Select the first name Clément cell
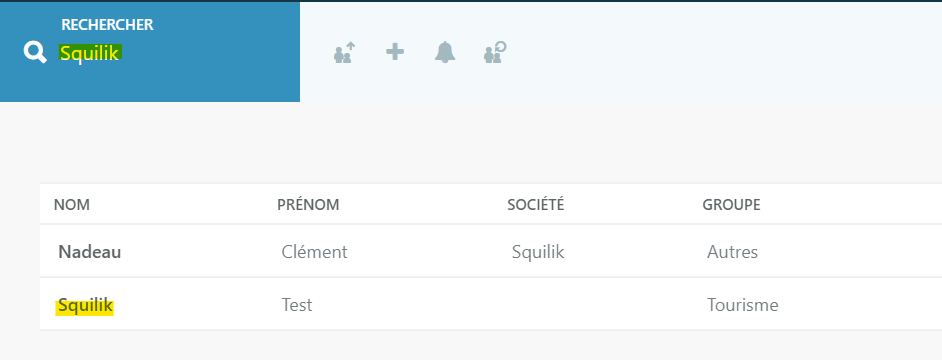942x360 pixels. click(314, 251)
